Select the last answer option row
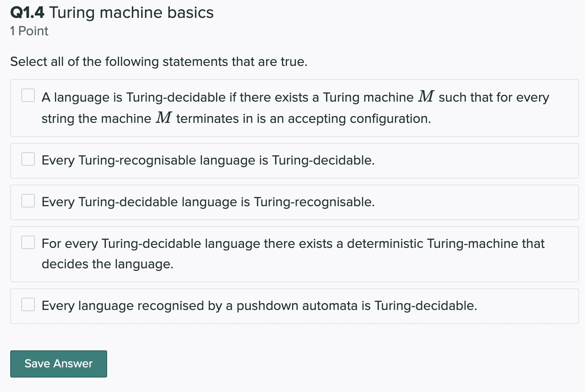585x392 pixels. click(x=293, y=306)
